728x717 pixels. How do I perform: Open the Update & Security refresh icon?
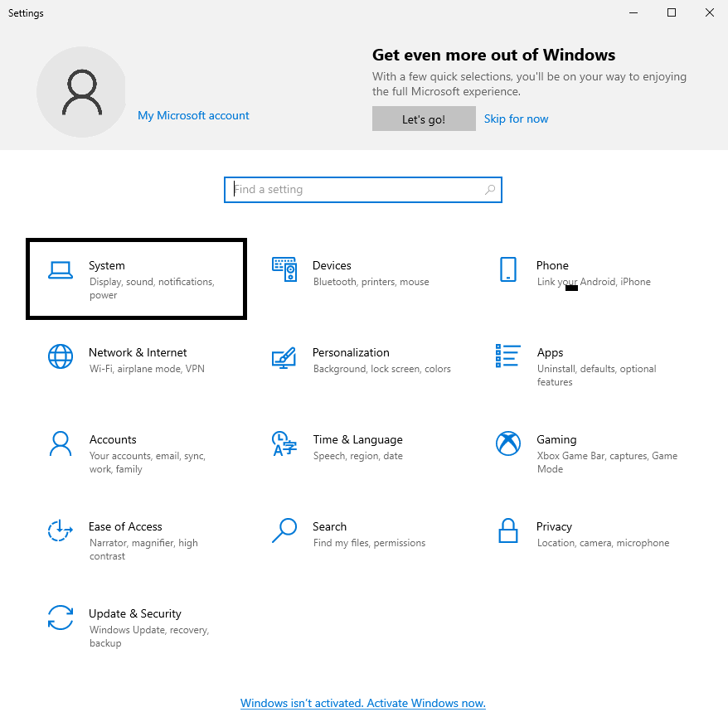[61, 618]
